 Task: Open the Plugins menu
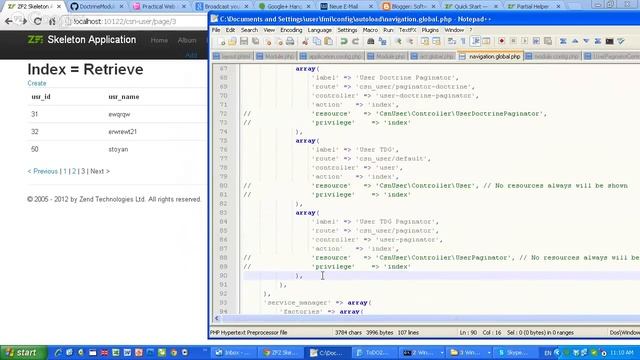pos(430,30)
